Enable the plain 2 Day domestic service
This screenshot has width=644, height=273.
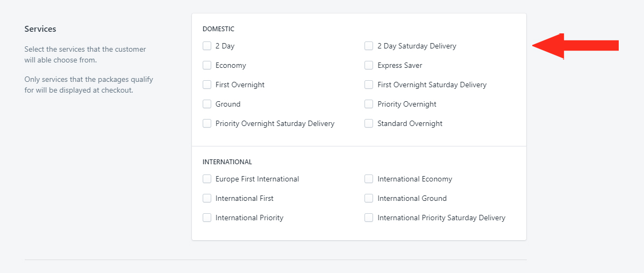point(206,46)
